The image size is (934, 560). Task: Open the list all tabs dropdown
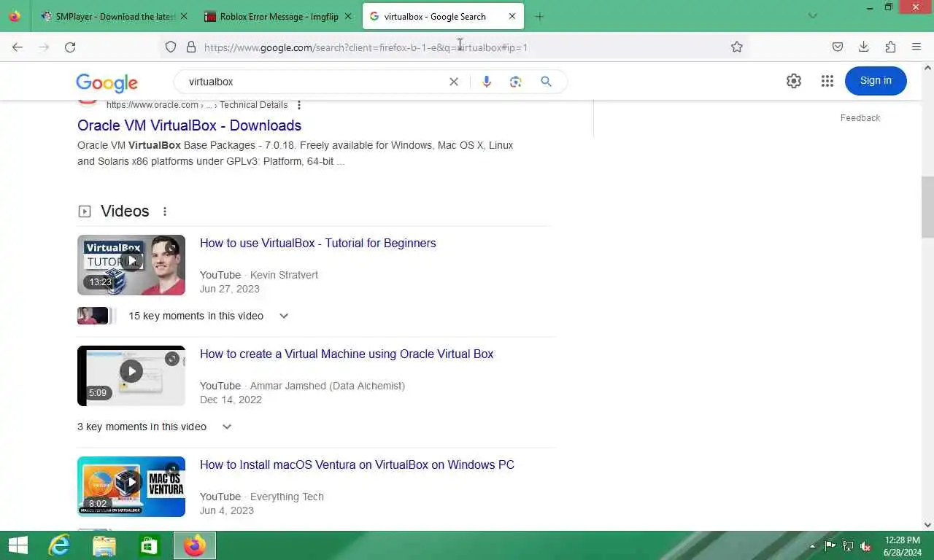[x=813, y=16]
